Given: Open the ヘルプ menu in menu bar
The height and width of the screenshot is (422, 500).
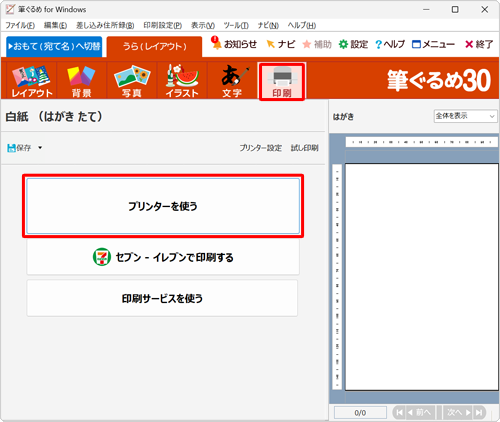Looking at the screenshot, I should (302, 25).
